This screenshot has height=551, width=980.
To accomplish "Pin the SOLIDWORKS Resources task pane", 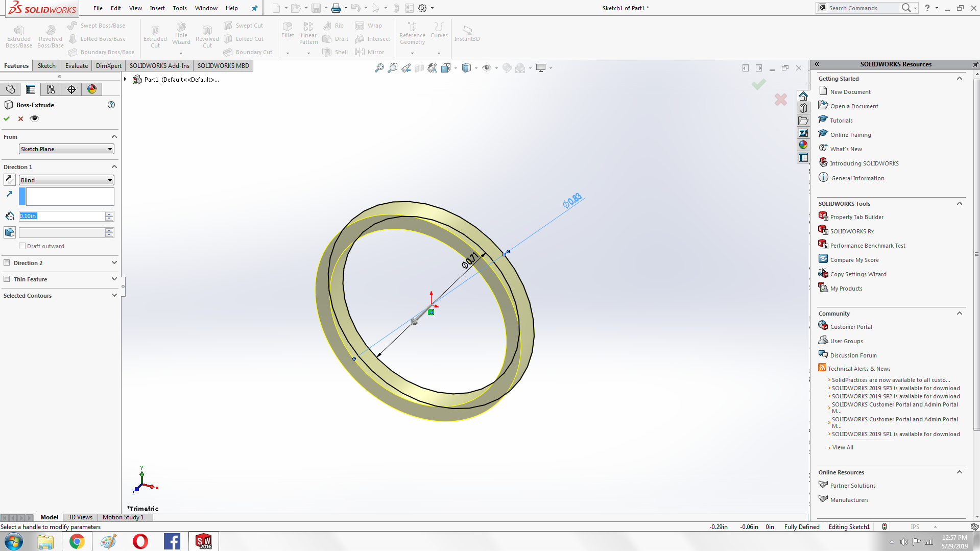I will pyautogui.click(x=975, y=64).
